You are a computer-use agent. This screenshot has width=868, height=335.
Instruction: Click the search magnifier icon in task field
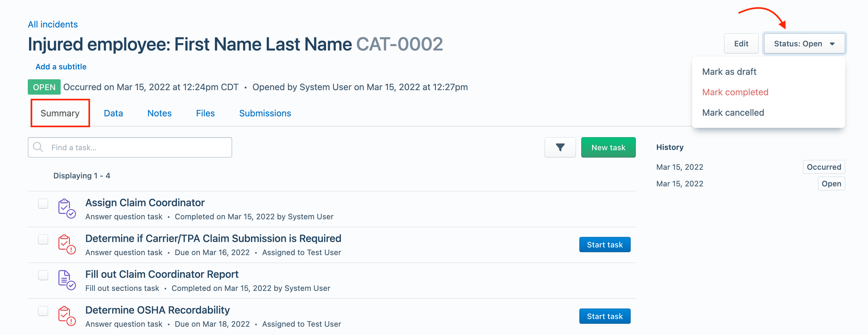(38, 147)
